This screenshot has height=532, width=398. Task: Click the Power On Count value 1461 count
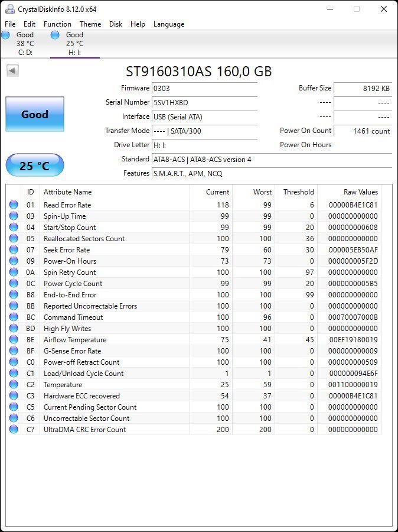[x=363, y=131]
